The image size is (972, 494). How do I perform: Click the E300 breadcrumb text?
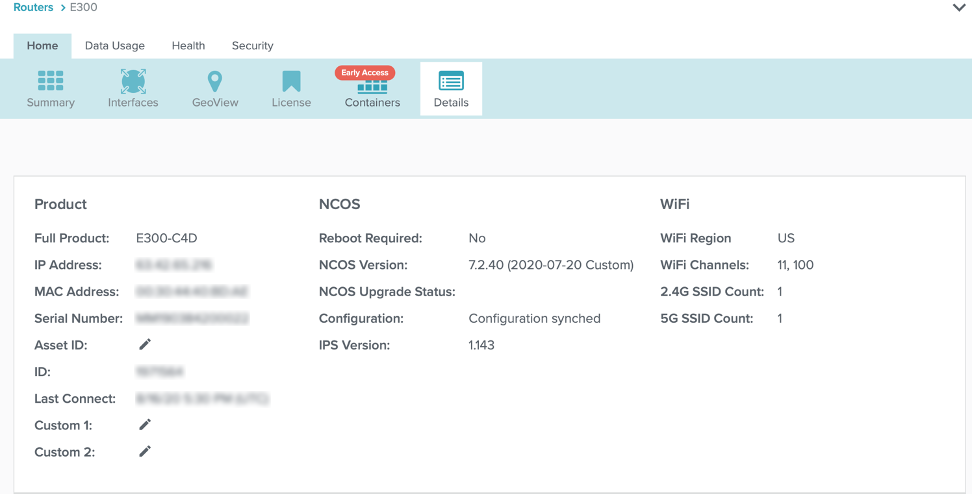pyautogui.click(x=84, y=7)
